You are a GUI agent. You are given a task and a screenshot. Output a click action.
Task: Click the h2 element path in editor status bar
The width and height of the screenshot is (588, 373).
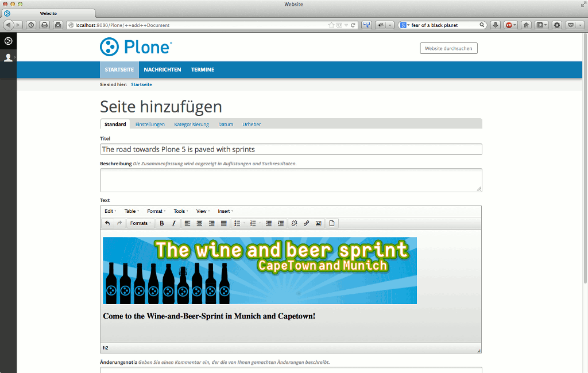(x=106, y=348)
